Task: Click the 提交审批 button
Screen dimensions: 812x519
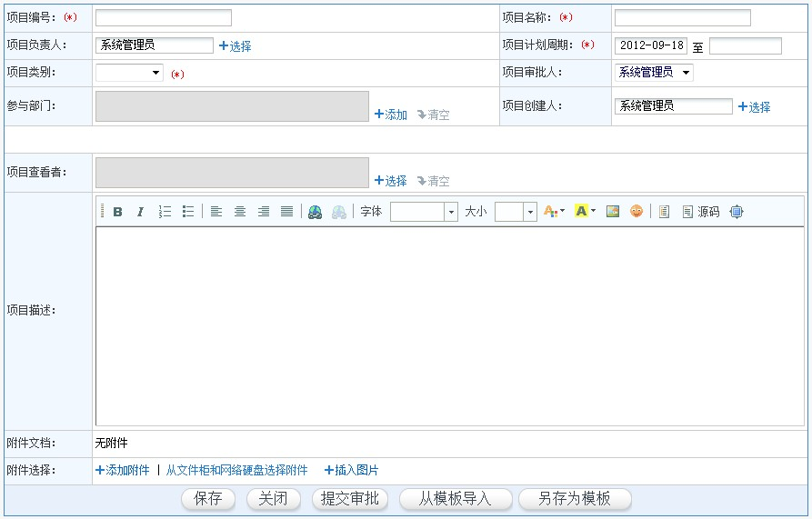Action: 350,499
